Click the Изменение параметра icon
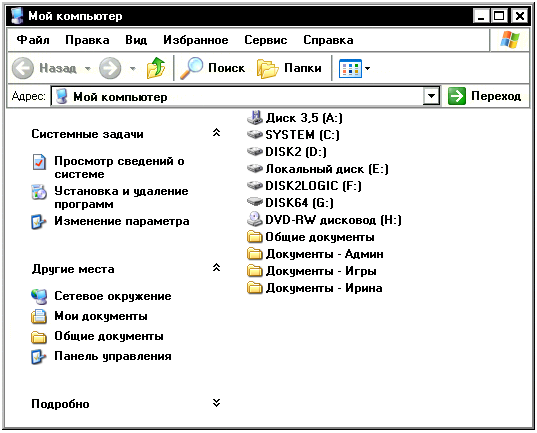The width and height of the screenshot is (537, 433). pos(38,222)
